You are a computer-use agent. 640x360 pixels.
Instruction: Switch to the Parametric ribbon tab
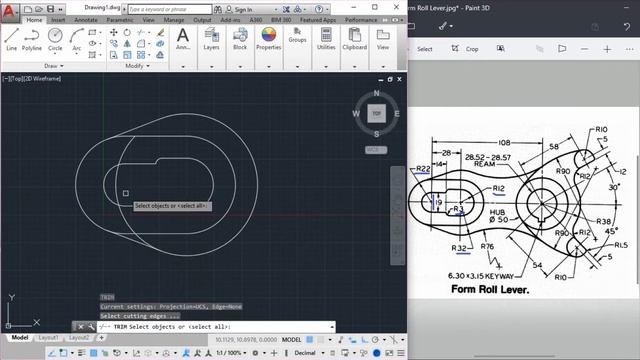coord(120,20)
